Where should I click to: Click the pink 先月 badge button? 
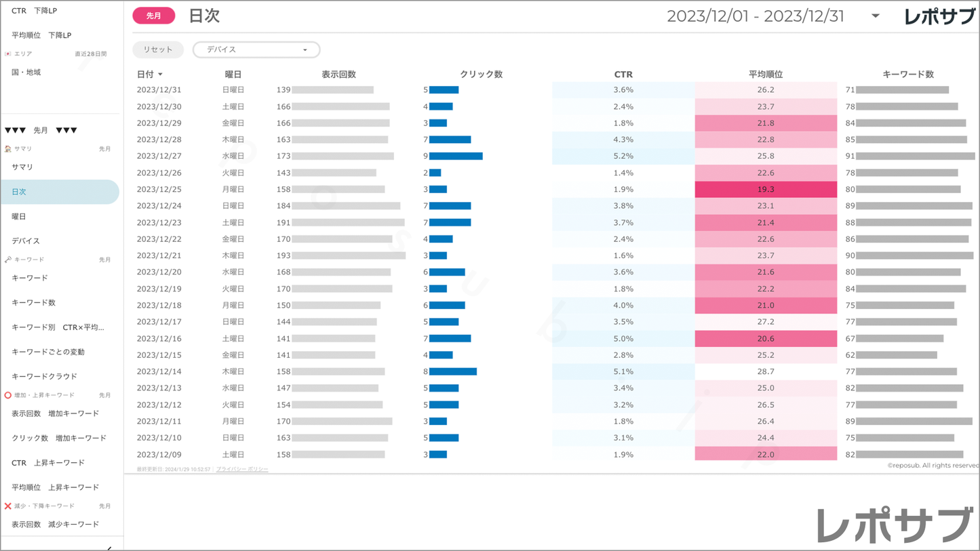pyautogui.click(x=154, y=16)
